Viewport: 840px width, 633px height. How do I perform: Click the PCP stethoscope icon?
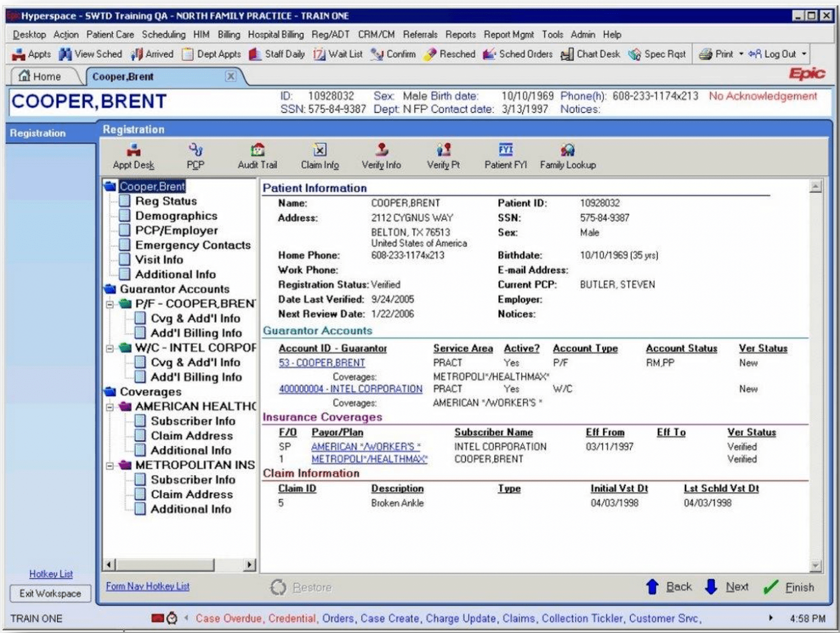(x=195, y=151)
